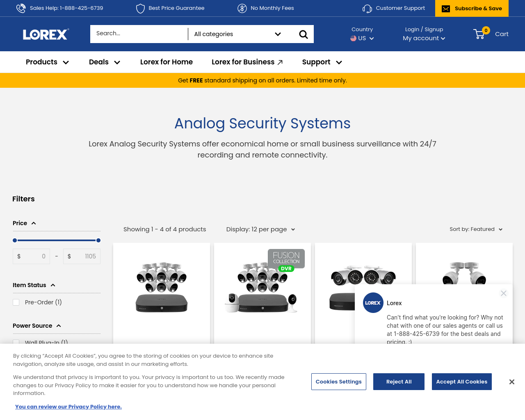This screenshot has width=525, height=420.
Task: Open the Support menu
Action: (x=322, y=62)
